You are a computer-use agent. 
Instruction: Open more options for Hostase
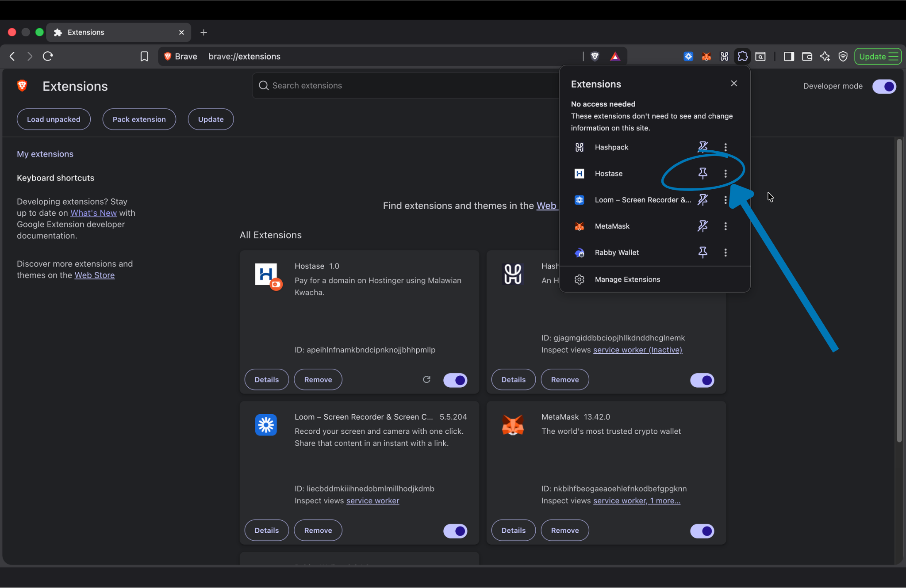click(x=726, y=173)
